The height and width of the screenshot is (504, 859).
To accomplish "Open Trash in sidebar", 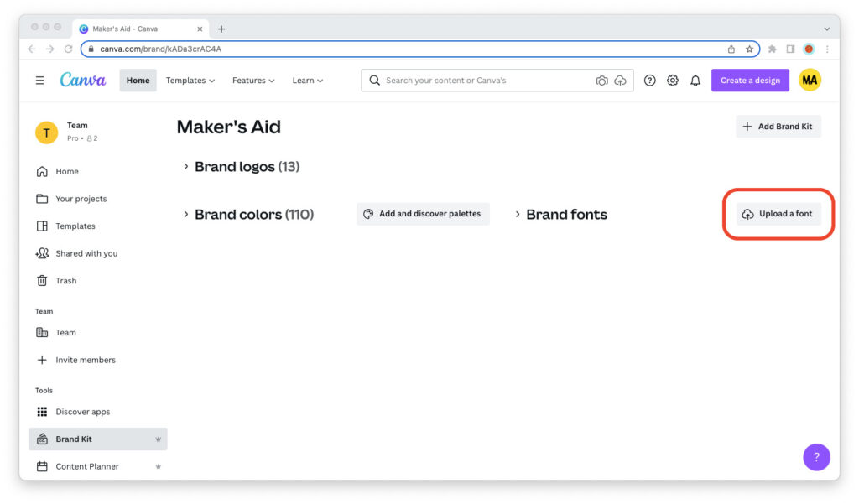I will point(97,281).
